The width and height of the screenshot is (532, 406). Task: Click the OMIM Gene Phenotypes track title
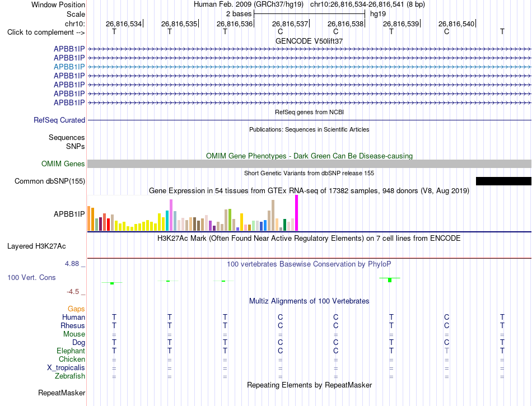point(309,156)
